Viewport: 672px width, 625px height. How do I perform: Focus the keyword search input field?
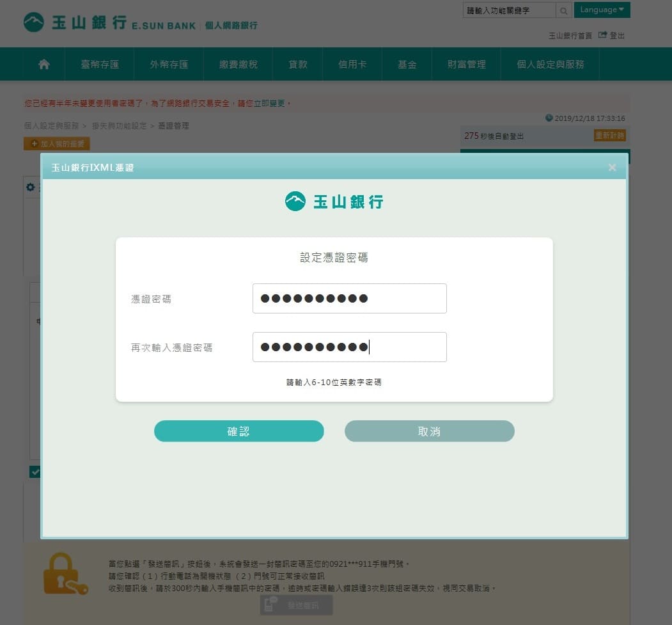pyautogui.click(x=509, y=10)
